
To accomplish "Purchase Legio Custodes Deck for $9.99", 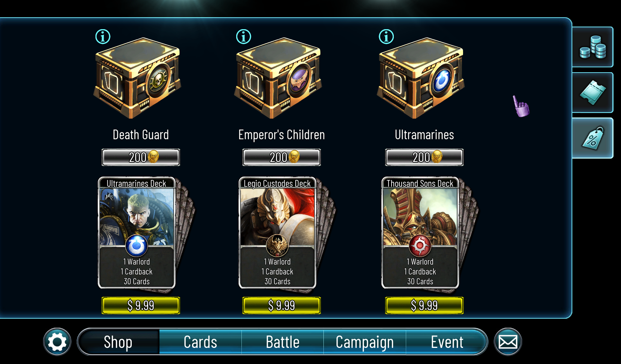I will (x=281, y=305).
